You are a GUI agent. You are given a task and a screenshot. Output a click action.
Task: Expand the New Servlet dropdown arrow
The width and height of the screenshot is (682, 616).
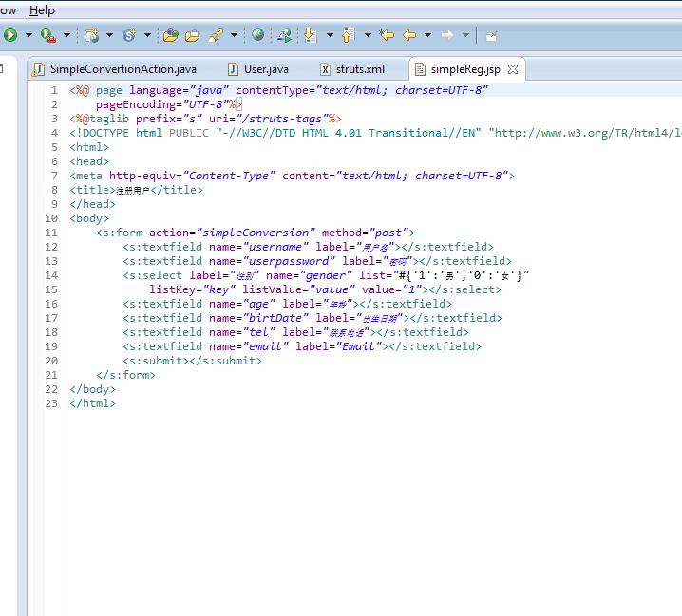click(147, 35)
